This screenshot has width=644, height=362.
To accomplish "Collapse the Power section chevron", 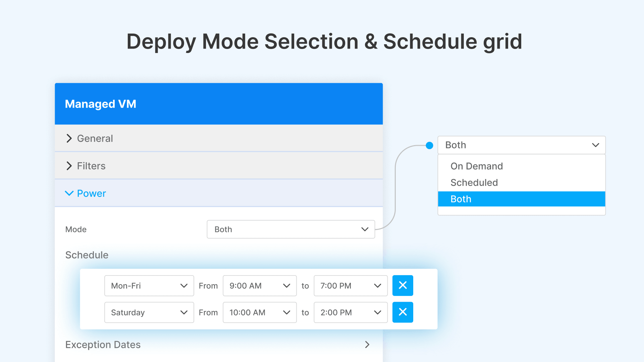I will 69,193.
